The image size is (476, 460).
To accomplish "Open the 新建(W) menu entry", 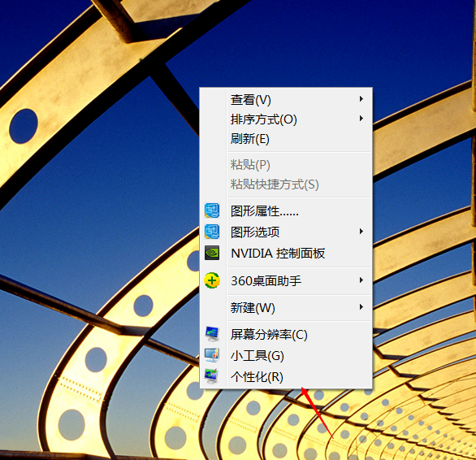I will click(x=285, y=307).
